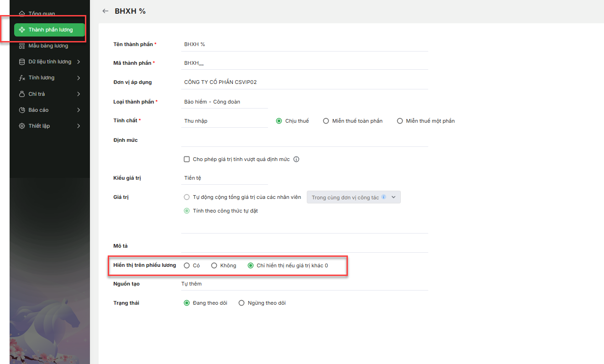
Task: Click info icon beside vượt quá định mức
Action: tap(296, 159)
